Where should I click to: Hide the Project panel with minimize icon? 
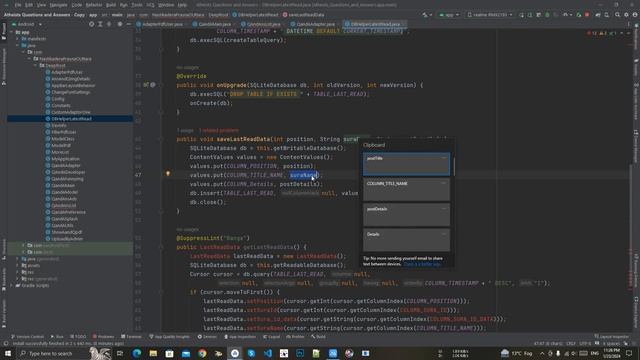pos(128,24)
